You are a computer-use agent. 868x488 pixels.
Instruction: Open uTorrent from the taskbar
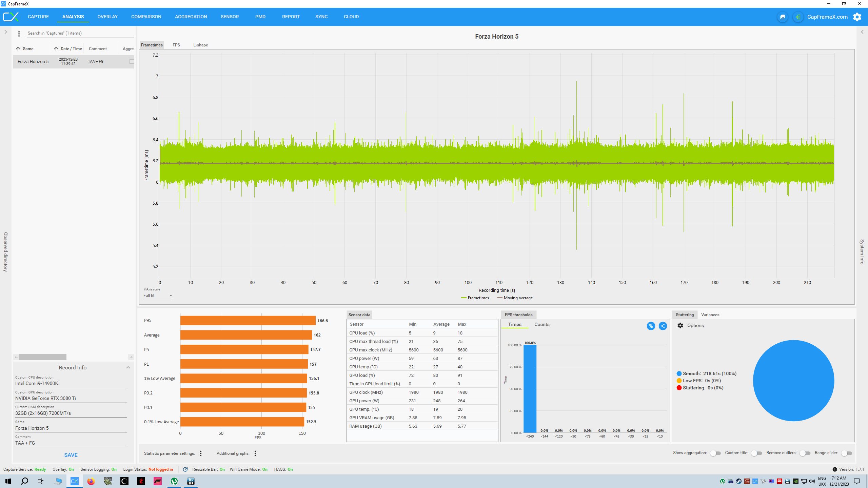pyautogui.click(x=174, y=481)
